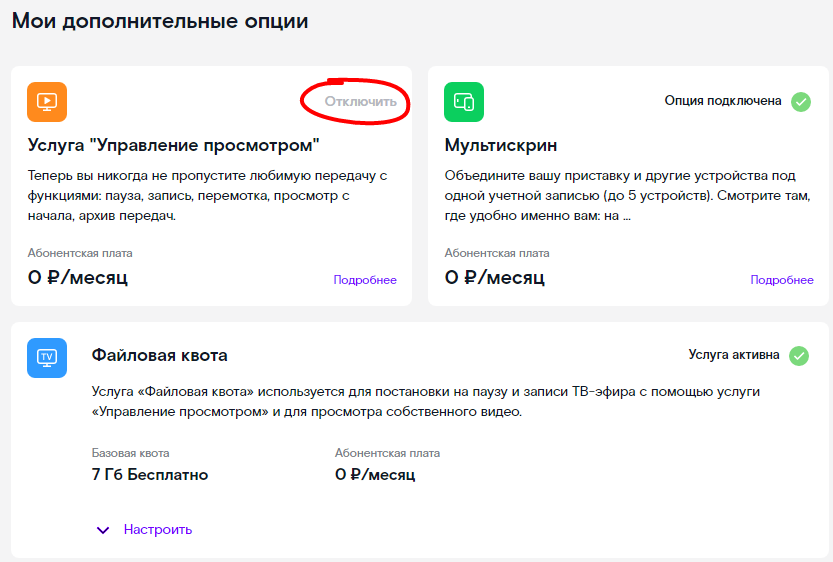Click green checkmark next to Услуга активна
The height and width of the screenshot is (562, 833).
click(x=798, y=355)
